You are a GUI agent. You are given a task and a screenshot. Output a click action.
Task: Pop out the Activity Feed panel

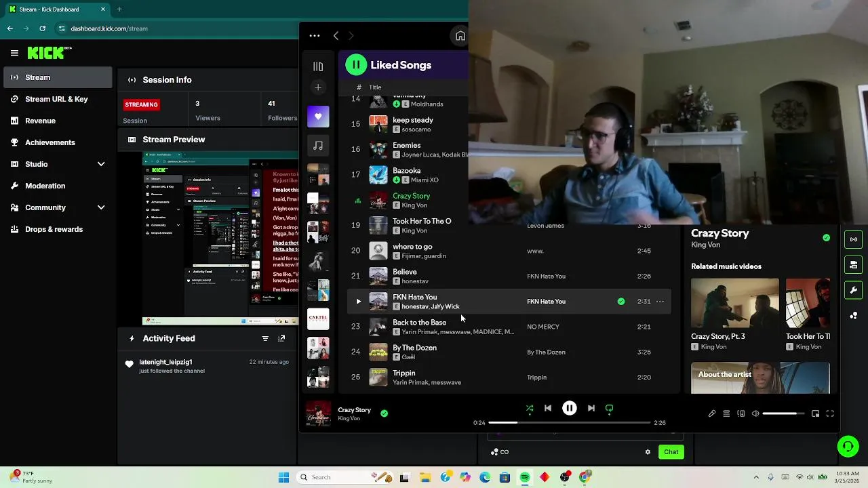tap(281, 338)
